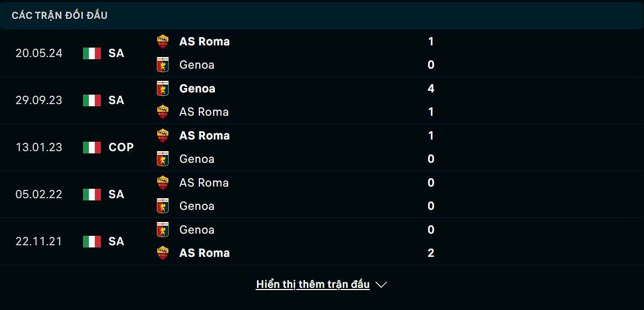644x310 pixels.
Task: Expand more matches with chevron arrow
Action: [381, 285]
